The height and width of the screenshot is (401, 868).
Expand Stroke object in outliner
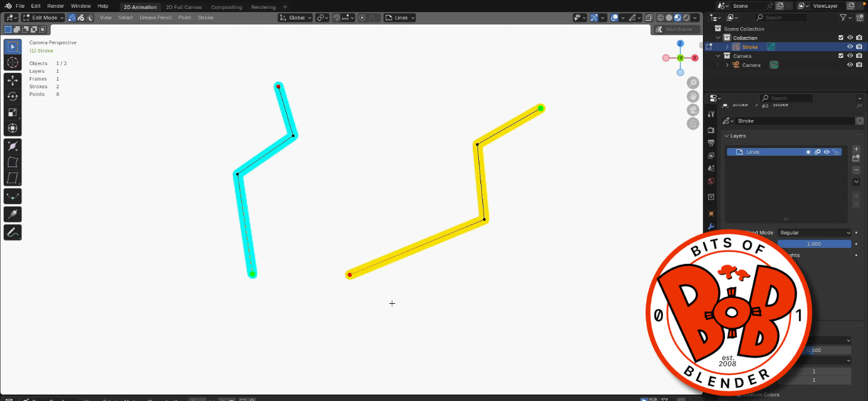(x=727, y=47)
